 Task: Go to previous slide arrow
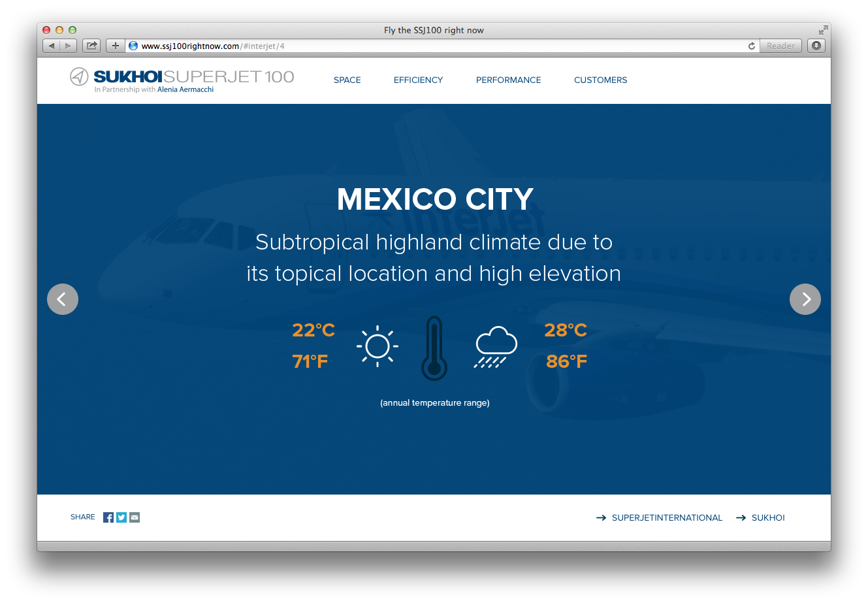point(63,299)
